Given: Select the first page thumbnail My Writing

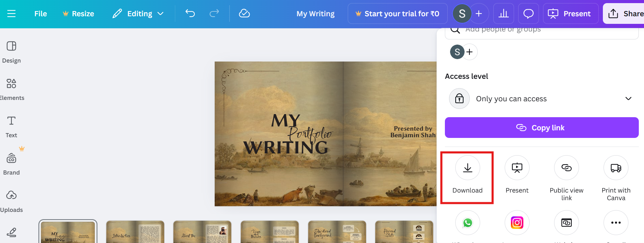Looking at the screenshot, I should pos(68,232).
